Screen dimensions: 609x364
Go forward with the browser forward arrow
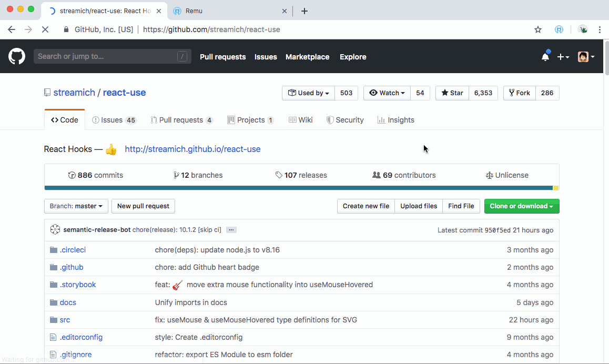tap(28, 29)
